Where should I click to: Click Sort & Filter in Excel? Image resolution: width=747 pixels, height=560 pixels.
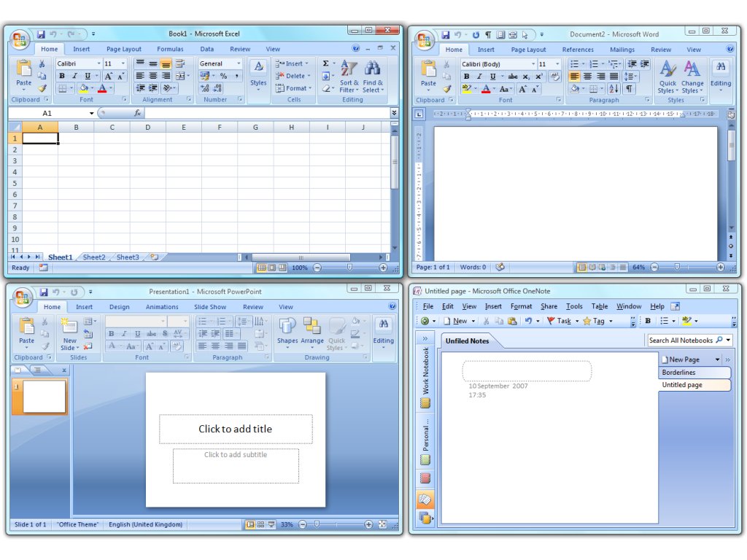pyautogui.click(x=349, y=77)
